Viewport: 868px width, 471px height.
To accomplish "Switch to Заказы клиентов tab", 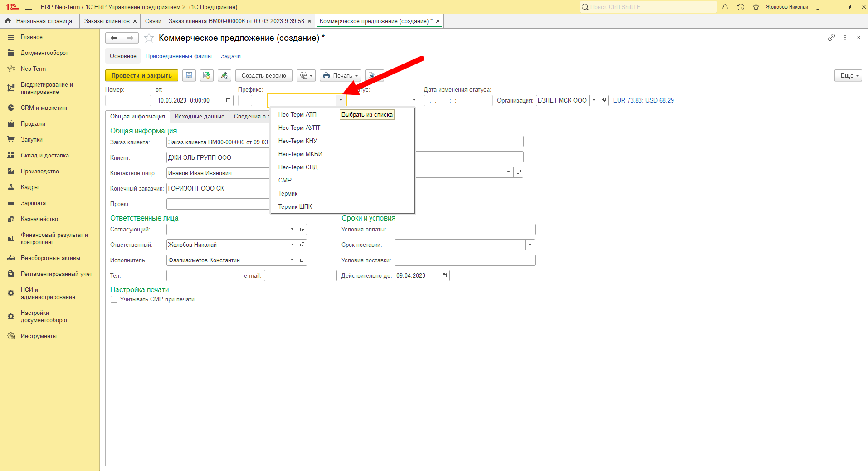I will pos(107,21).
